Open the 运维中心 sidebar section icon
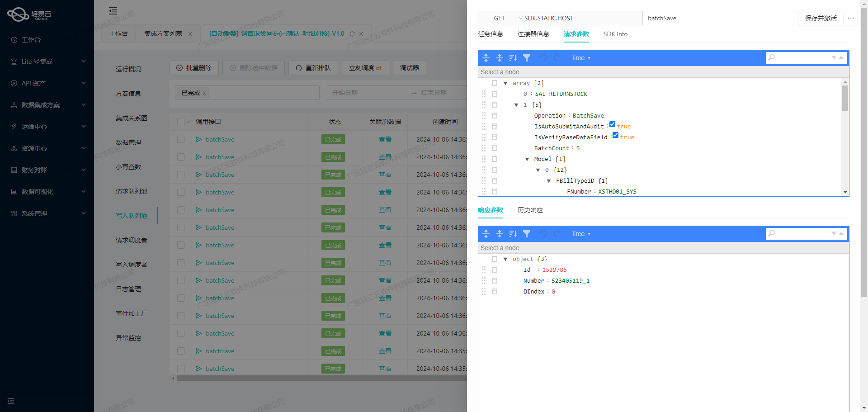The image size is (868, 412). tap(14, 127)
